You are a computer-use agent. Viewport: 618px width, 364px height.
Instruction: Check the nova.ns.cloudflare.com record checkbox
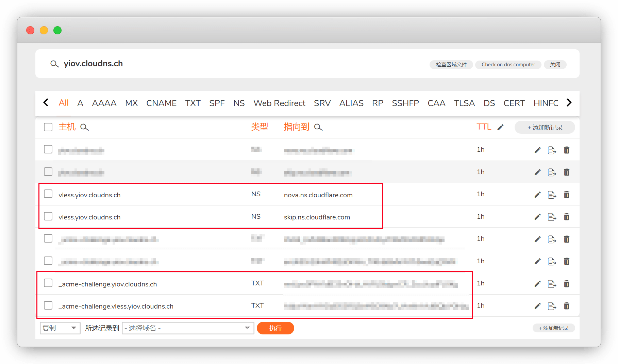[48, 194]
